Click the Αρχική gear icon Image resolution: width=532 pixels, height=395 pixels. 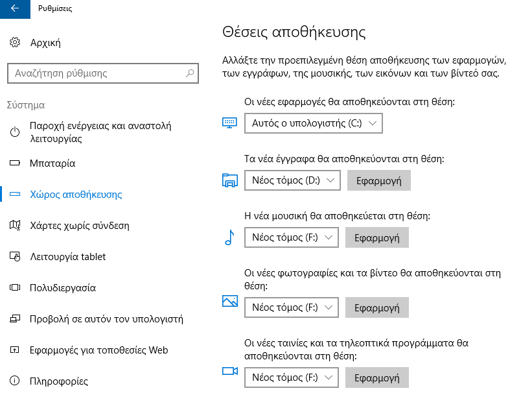16,43
